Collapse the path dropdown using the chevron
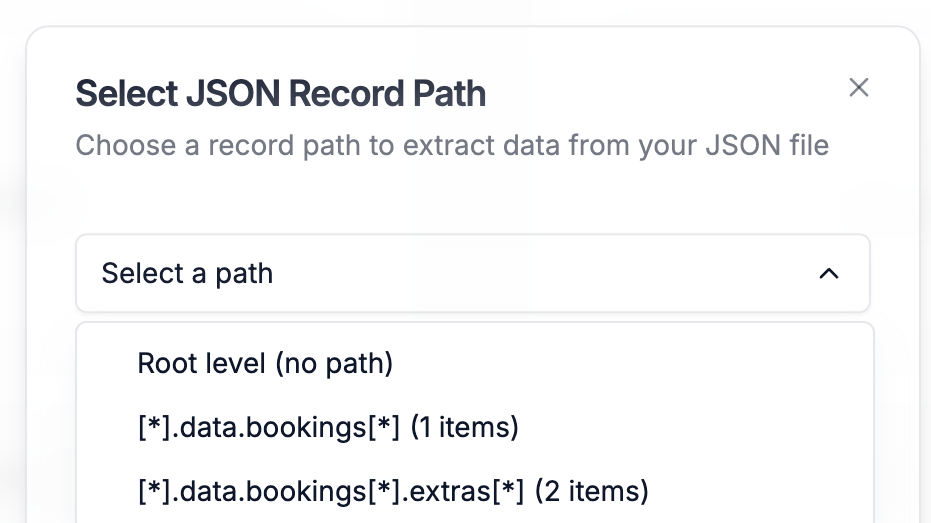 (828, 274)
